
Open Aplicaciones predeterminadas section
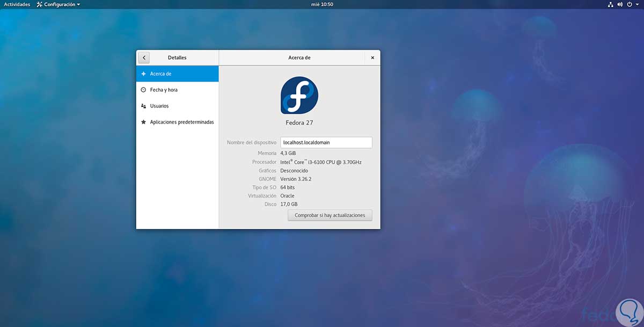178,122
